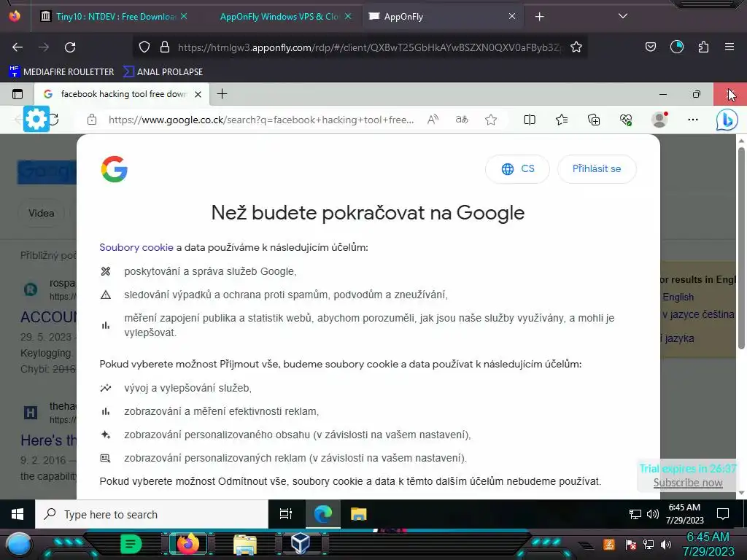Reload the Firefox page
747x560 pixels.
click(x=70, y=47)
